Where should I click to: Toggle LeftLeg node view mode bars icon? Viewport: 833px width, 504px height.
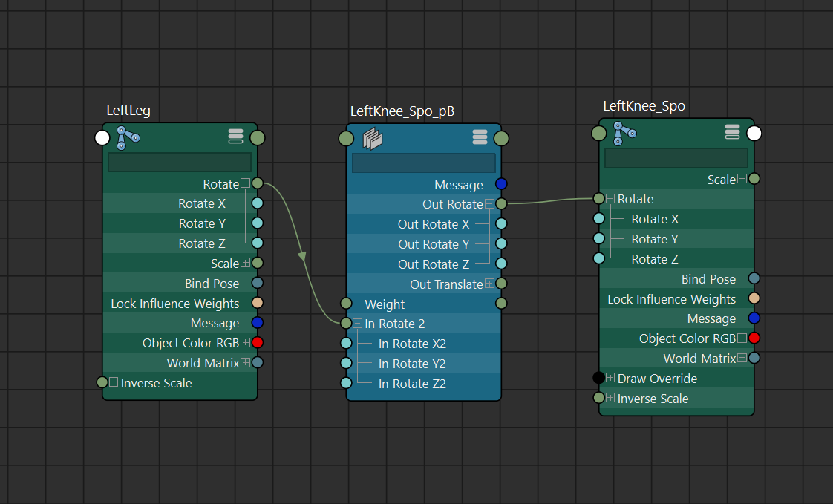tap(235, 136)
